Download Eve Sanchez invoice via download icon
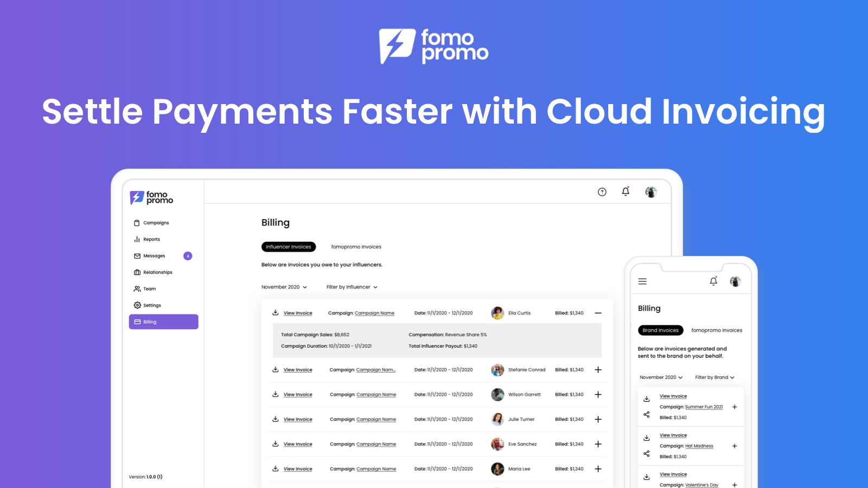The image size is (868, 488). tap(275, 444)
